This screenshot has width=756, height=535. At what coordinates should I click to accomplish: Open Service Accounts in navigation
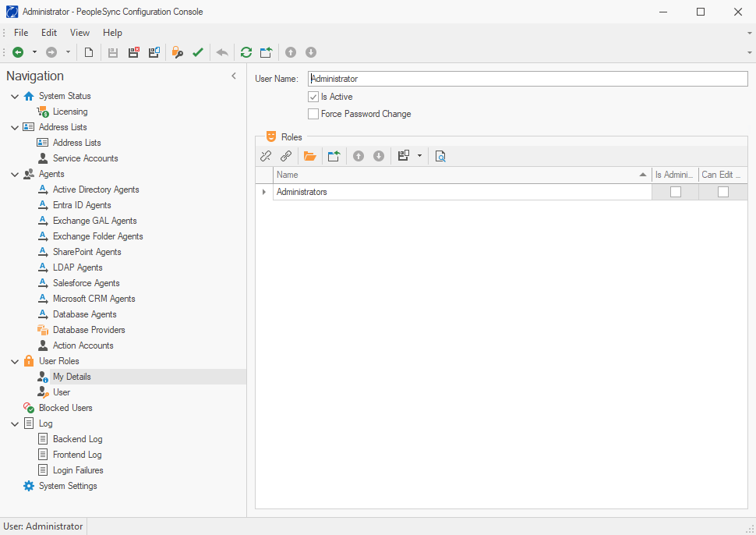(85, 158)
